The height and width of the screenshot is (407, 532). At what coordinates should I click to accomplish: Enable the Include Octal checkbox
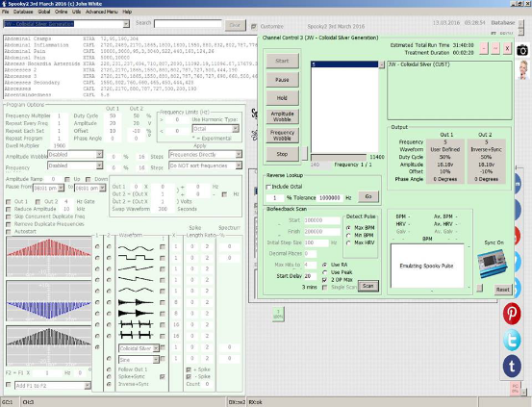point(268,187)
